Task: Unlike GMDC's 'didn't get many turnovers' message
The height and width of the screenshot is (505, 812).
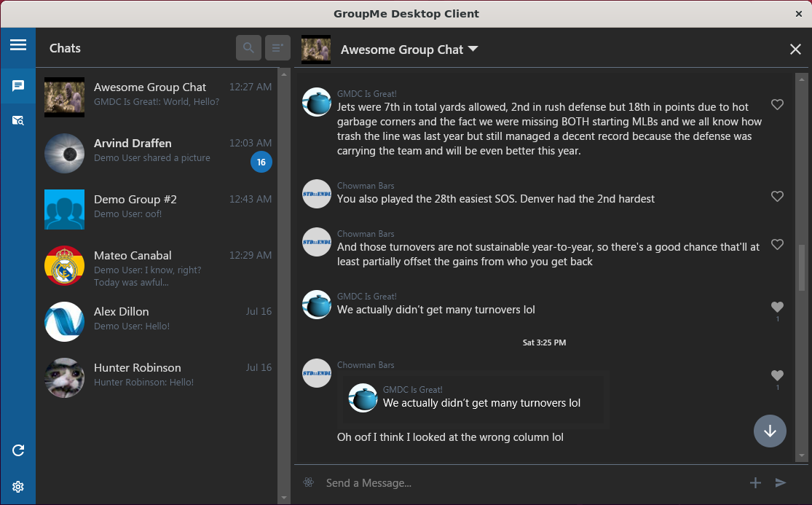Action: 777,307
